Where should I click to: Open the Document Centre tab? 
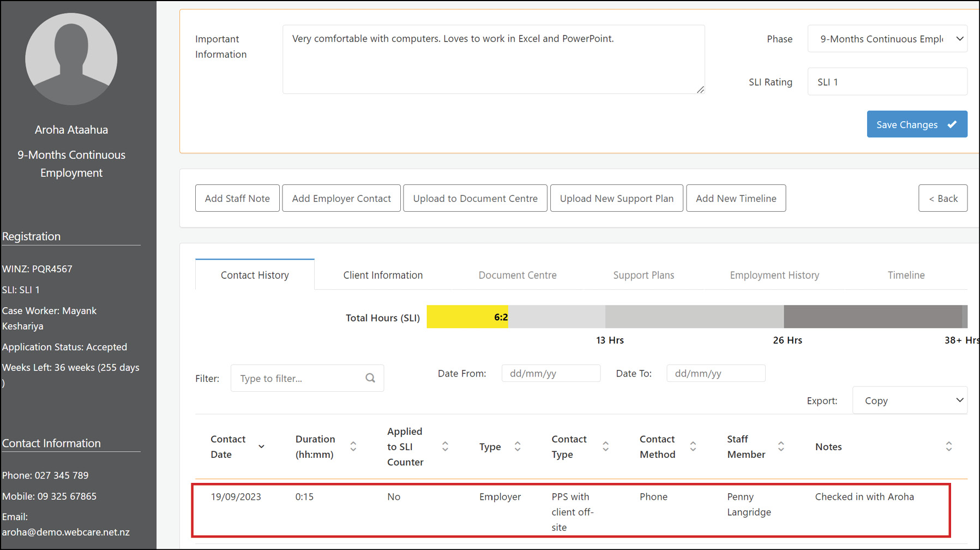tap(518, 275)
